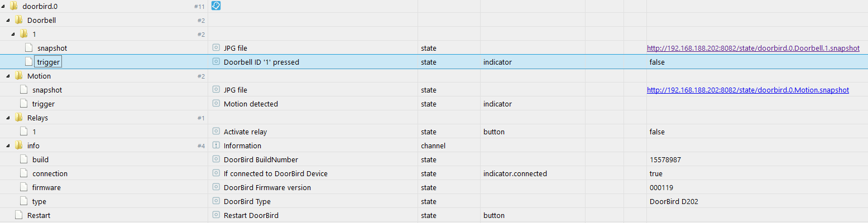Click the 'indicator.connected' role cell
Image resolution: width=868 pixels, height=223 pixels.
pos(515,173)
